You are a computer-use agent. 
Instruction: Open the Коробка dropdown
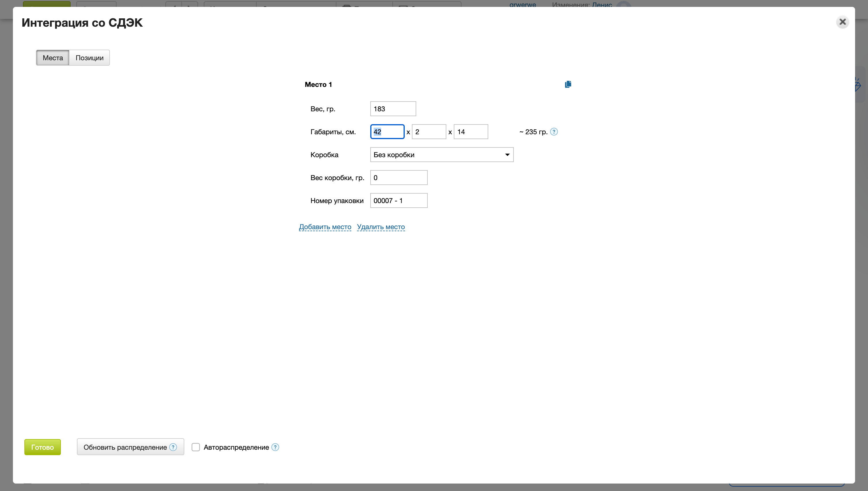point(441,155)
